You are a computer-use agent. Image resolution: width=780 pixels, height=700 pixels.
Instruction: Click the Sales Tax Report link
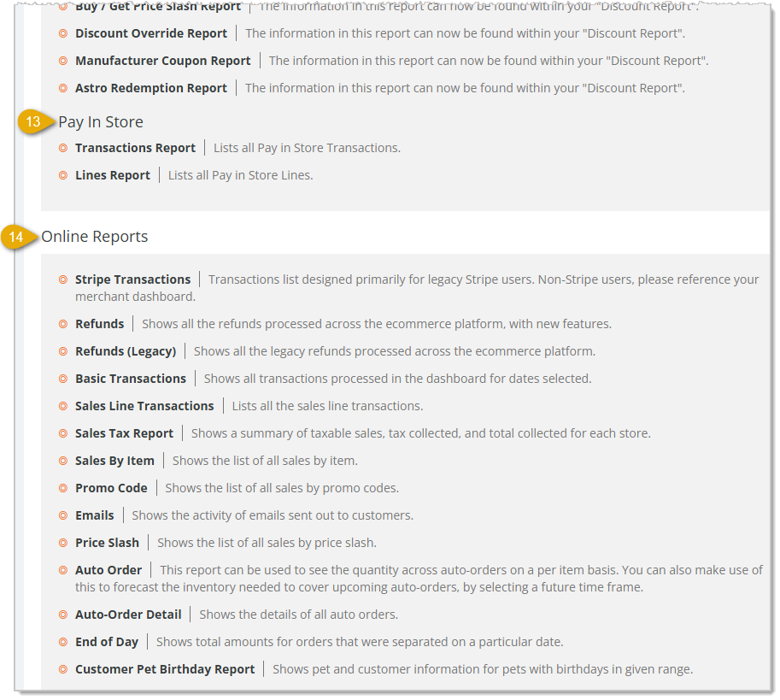click(125, 433)
